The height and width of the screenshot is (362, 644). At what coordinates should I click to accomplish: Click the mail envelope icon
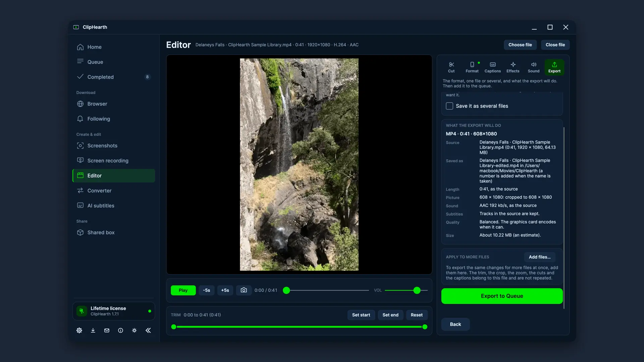pos(107,330)
